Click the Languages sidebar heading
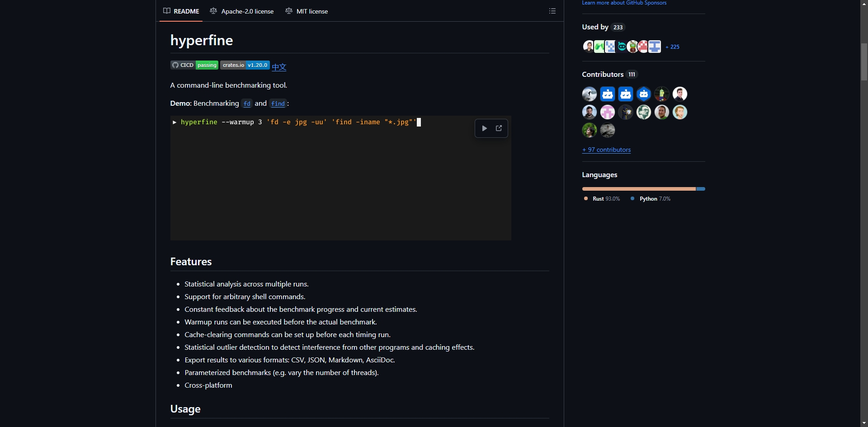Viewport: 868px width, 427px height. click(599, 175)
